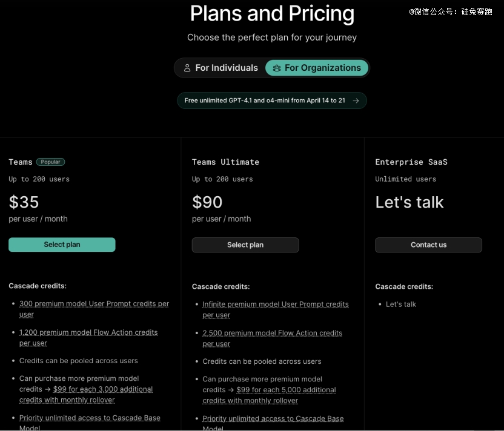Click the Popular badge next to Teams
The image size is (504, 431).
pyautogui.click(x=50, y=162)
